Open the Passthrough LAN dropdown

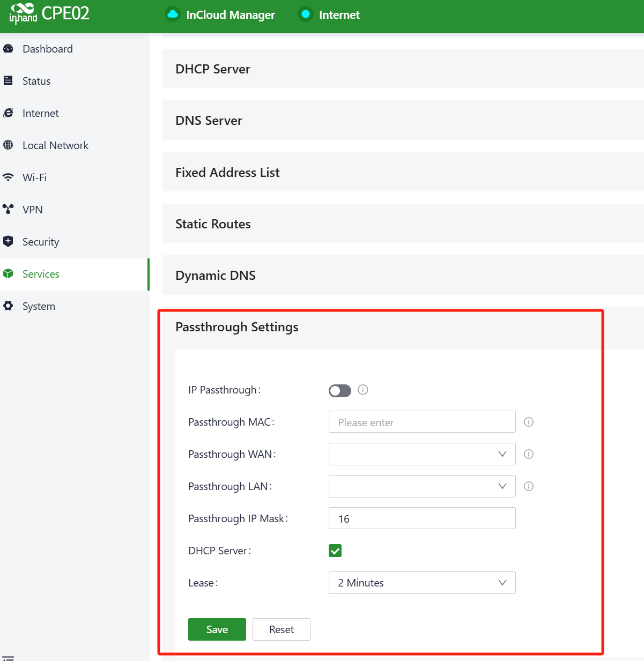coord(422,486)
